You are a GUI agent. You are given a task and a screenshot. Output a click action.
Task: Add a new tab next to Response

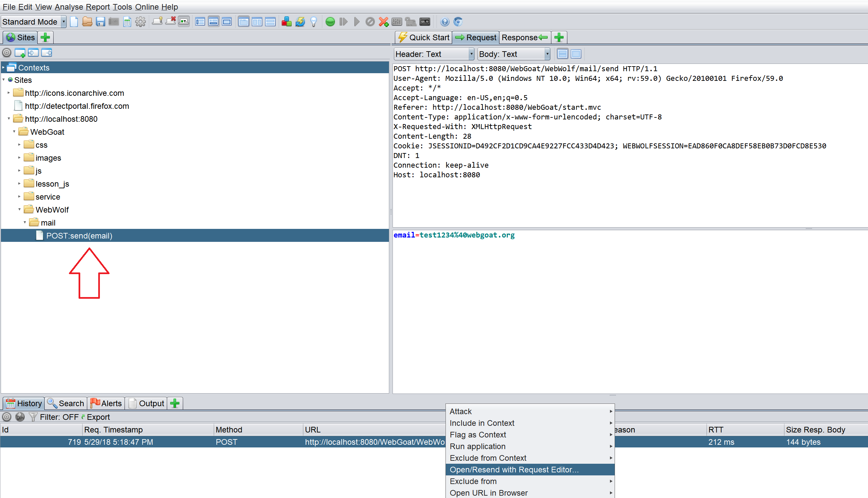click(x=559, y=37)
